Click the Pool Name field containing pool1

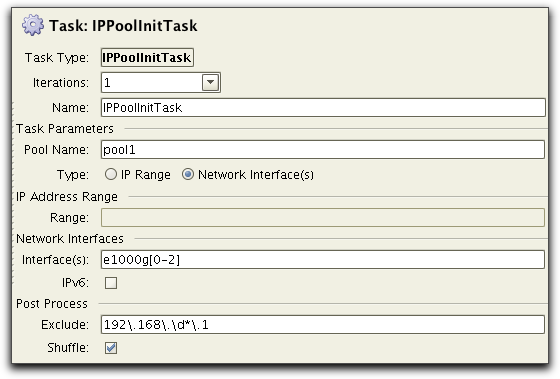(323, 150)
